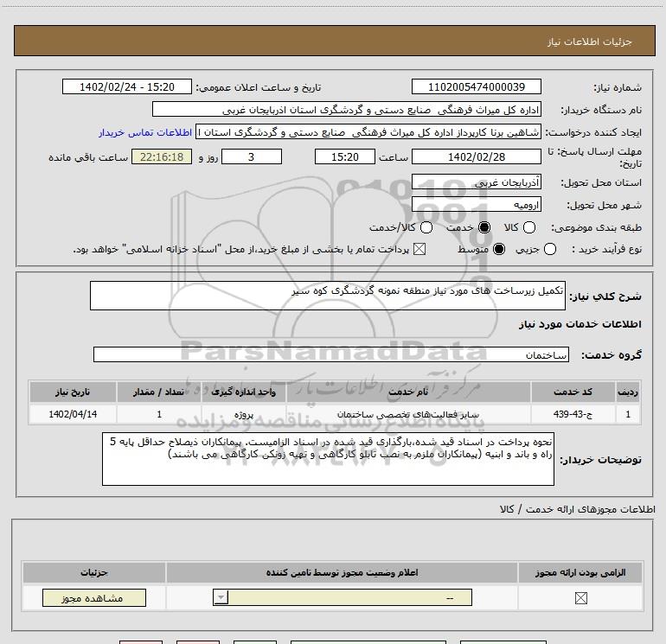Click the اعلام وضعیت مجوز توسط تامین کننده header
Screen dimensions: 666x644
(342, 572)
